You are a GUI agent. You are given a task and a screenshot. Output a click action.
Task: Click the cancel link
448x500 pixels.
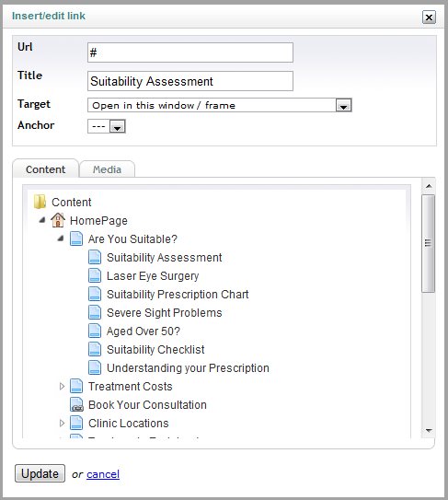click(x=103, y=474)
